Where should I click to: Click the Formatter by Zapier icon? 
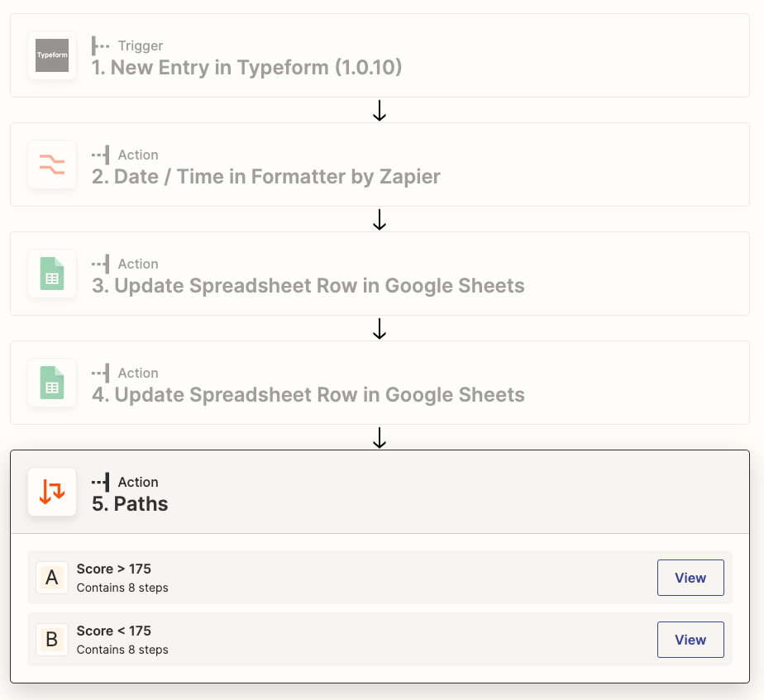click(x=52, y=164)
